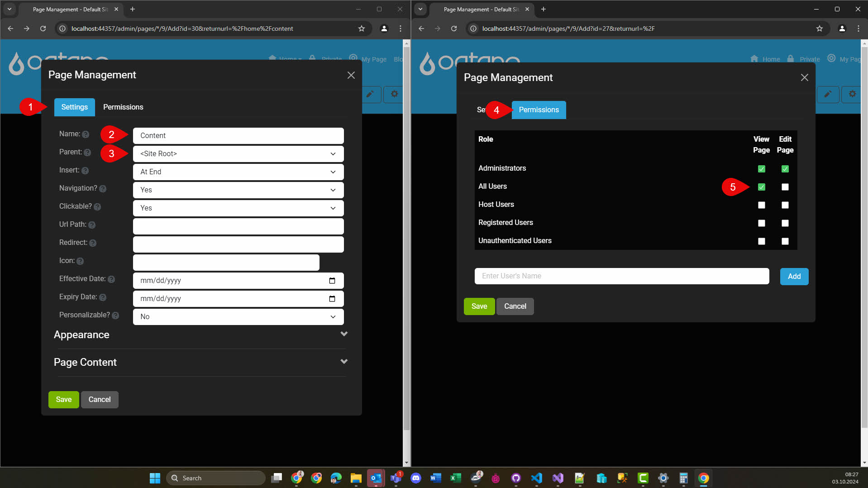Click Add button next to user name field
Screen dimensions: 868x488
click(794, 277)
